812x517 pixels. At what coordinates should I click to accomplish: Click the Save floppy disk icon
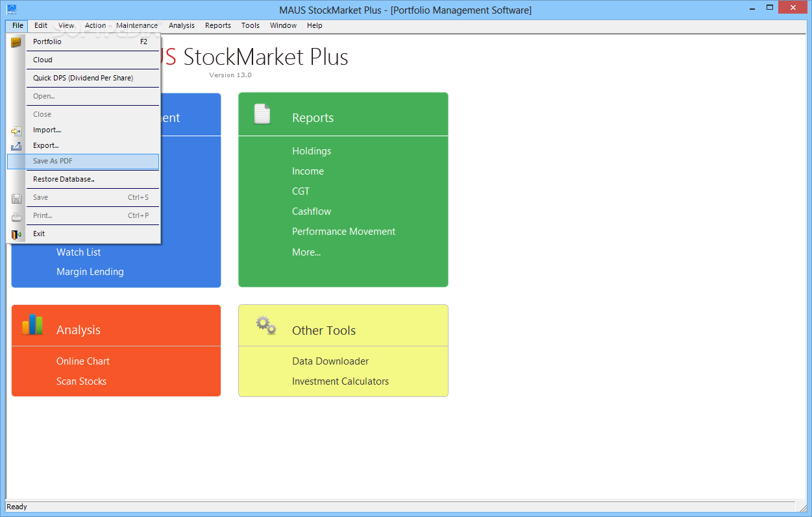pyautogui.click(x=16, y=198)
